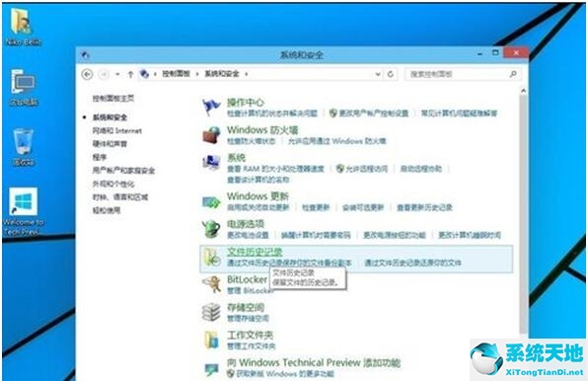Open the 电源选项 heading link
Image resolution: width=588 pixels, height=381 pixels.
click(246, 224)
